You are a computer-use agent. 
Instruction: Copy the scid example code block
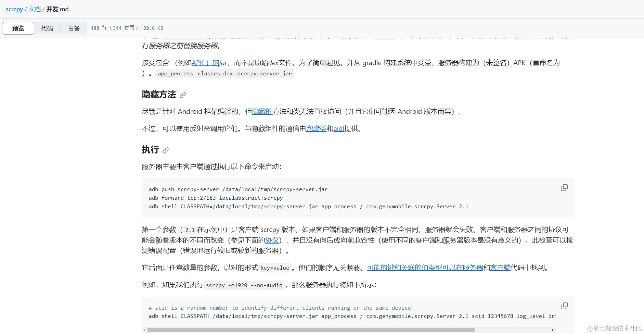coord(564,306)
